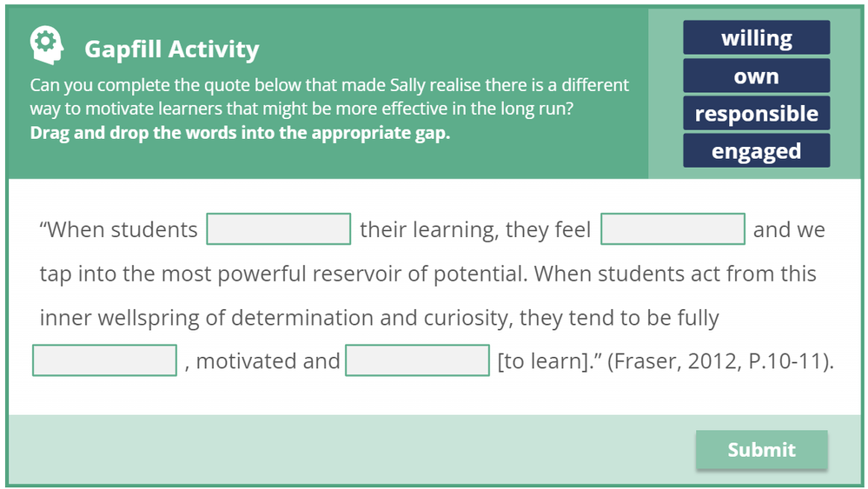Click the "Can you complete the quote" question
The image size is (868, 489).
329,86
